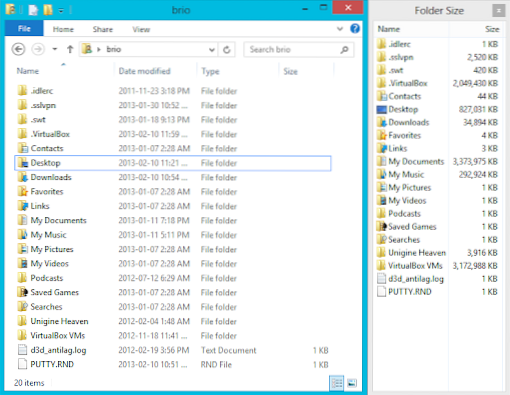Select VirtualBox VMs folder in Explorer
This screenshot has width=510, height=395.
(x=173, y=336)
